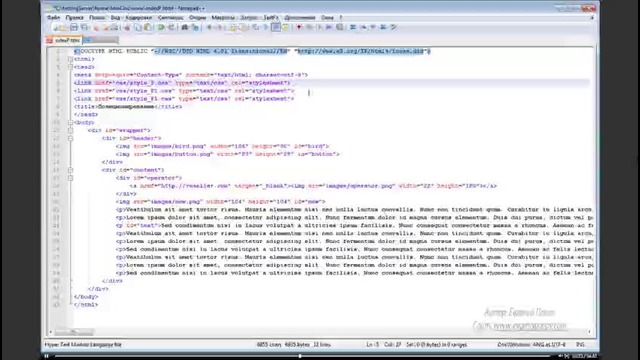Viewport: 640px width, 360px height.
Task: Click Run Macro Multiple Times icon
Action: coord(329,27)
